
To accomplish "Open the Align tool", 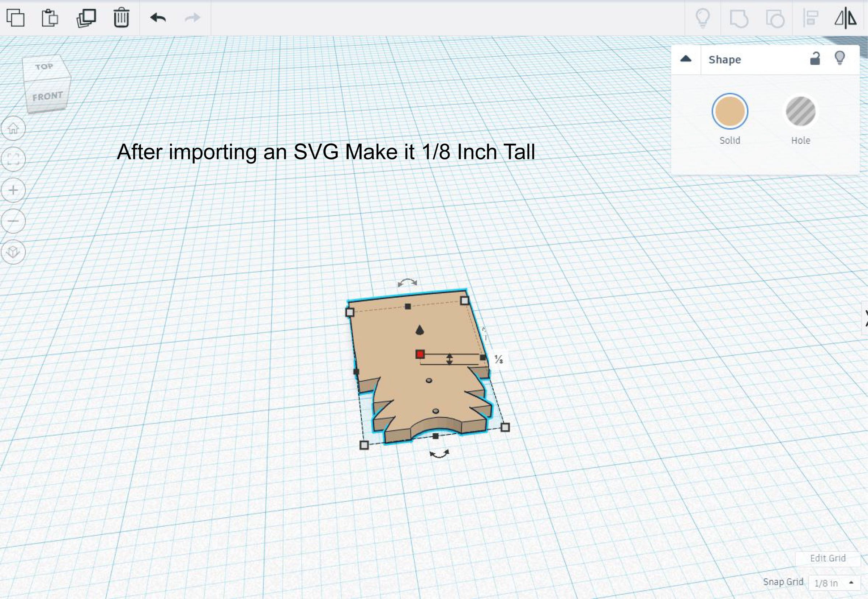I will [x=810, y=18].
